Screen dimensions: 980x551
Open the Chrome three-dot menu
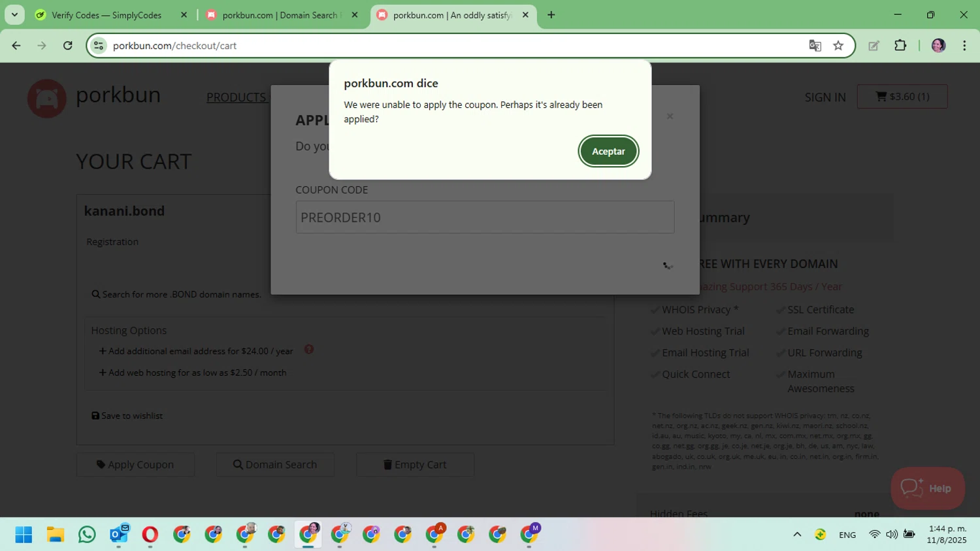click(964, 46)
